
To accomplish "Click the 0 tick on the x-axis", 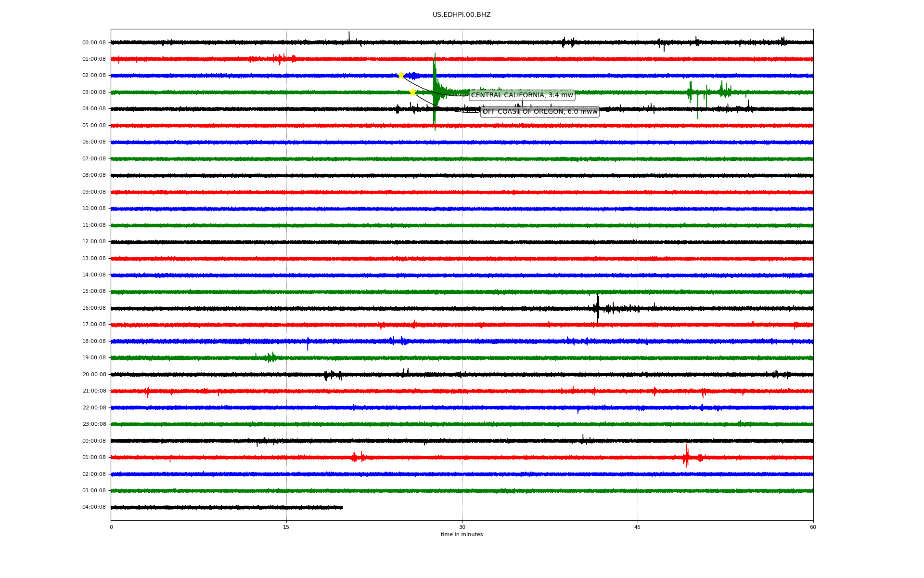I will click(111, 527).
